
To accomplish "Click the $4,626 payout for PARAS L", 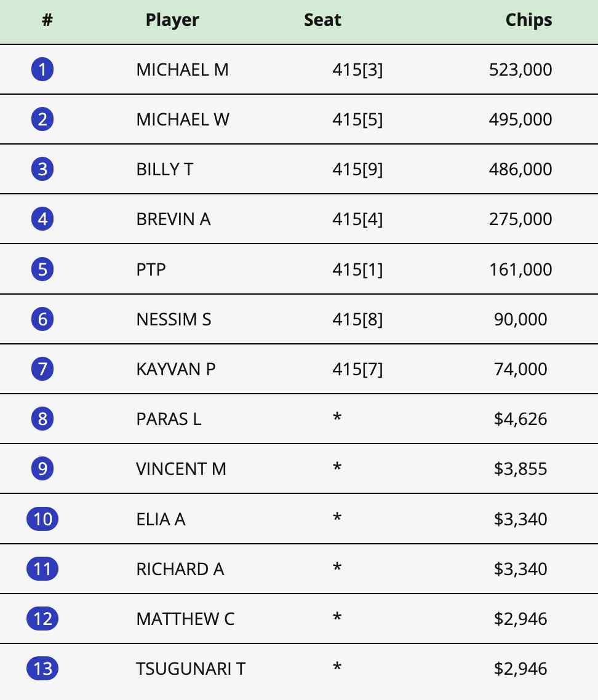I will point(520,419).
